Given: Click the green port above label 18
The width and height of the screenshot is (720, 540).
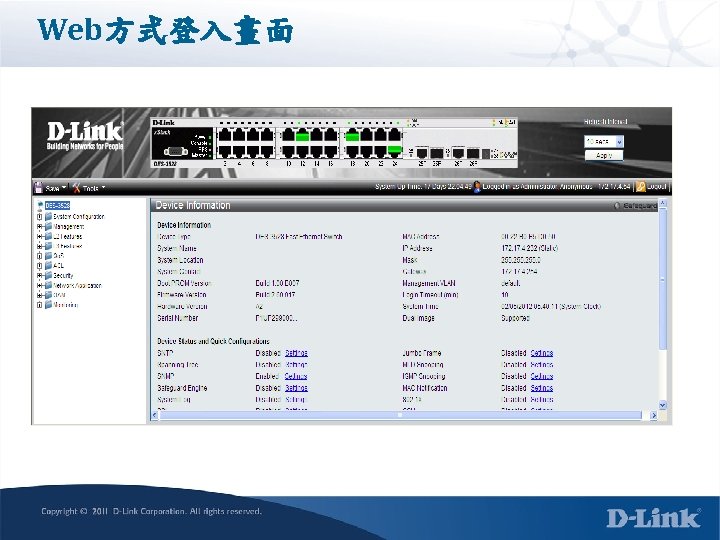Looking at the screenshot, I should 352,135.
